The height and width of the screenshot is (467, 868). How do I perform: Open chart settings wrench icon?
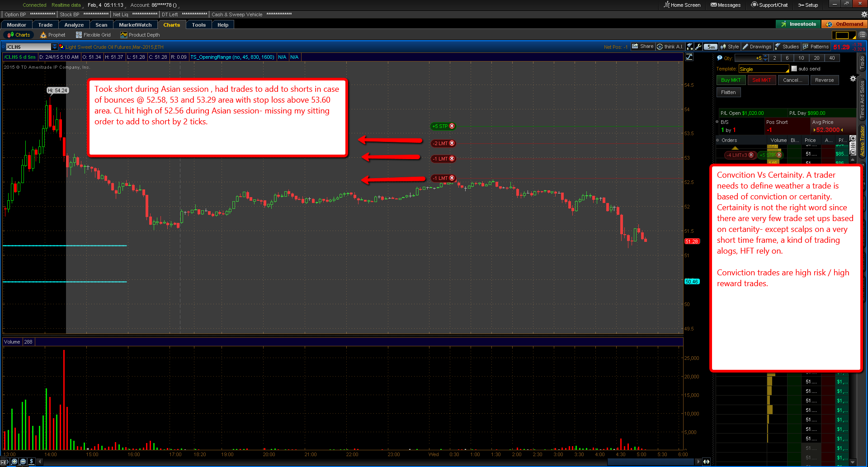point(698,47)
